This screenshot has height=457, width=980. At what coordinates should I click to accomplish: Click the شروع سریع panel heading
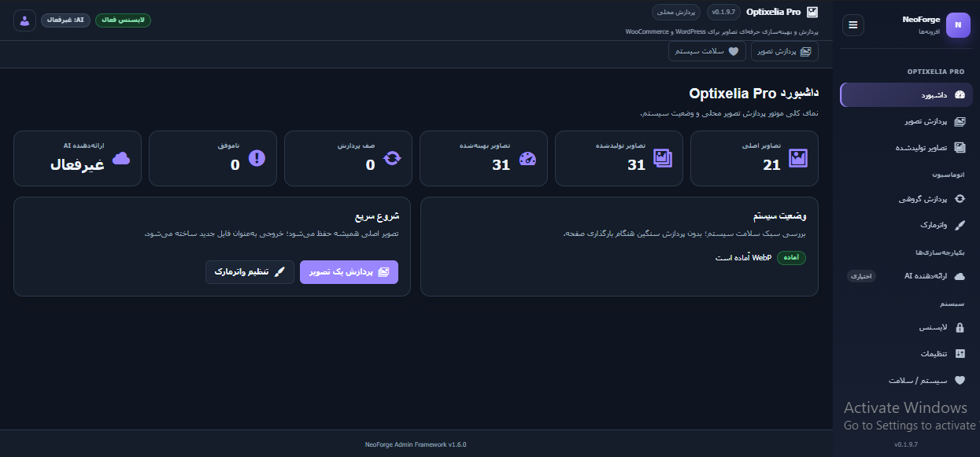click(377, 216)
